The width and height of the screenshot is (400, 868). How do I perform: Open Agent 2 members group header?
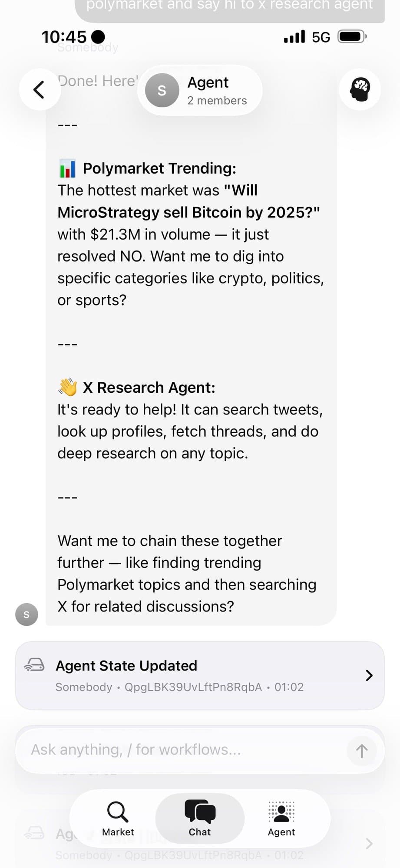pos(216,90)
